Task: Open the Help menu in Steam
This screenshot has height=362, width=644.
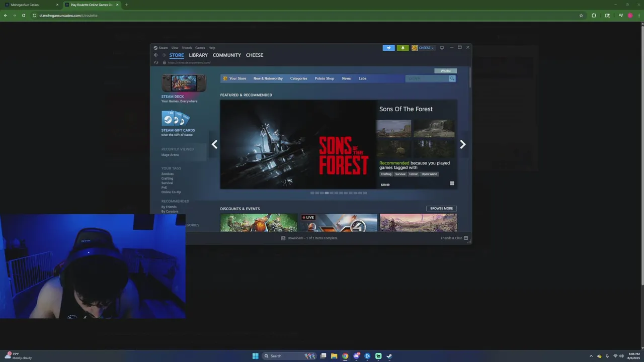Action: [212, 48]
